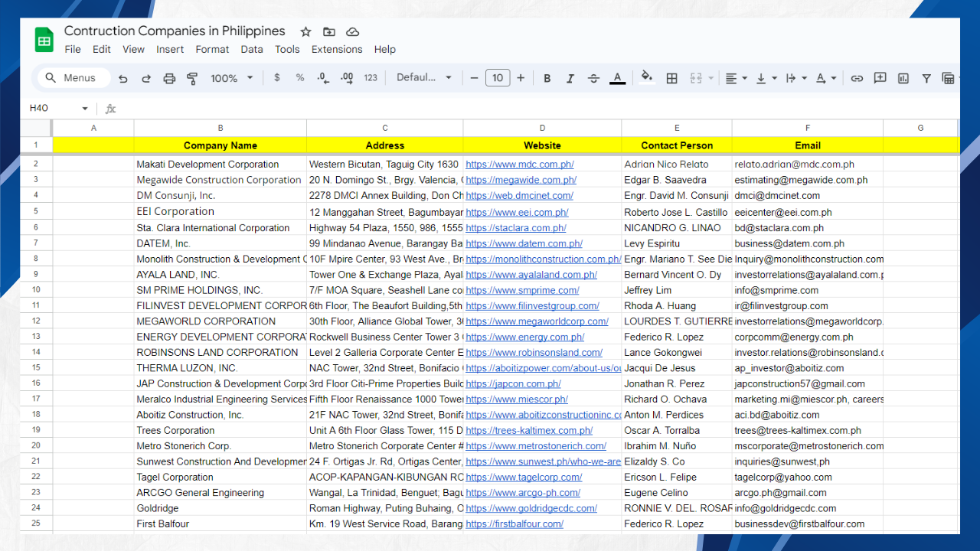
Task: Toggle strikethrough formatting
Action: 593,78
